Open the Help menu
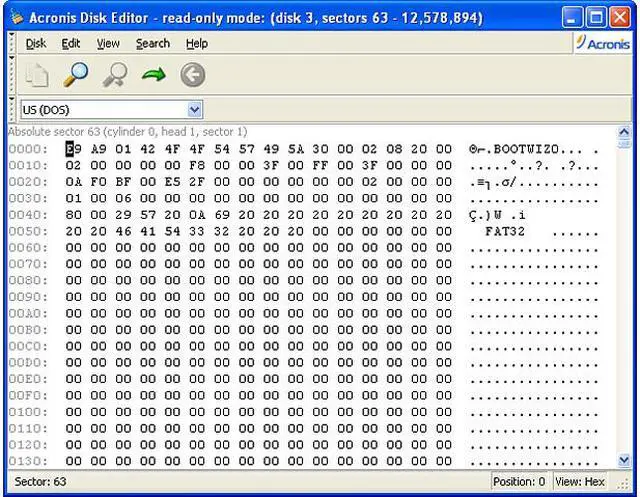 (197, 44)
